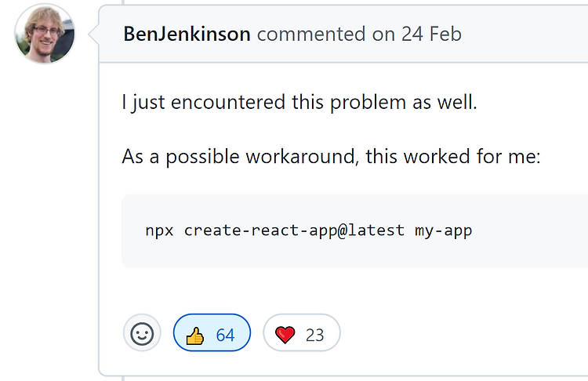Open the BenJenkinson username link

tap(187, 34)
